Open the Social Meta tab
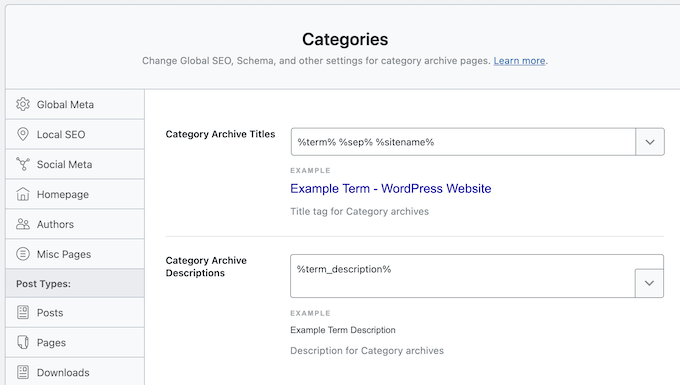This screenshot has width=680, height=385. 75,164
